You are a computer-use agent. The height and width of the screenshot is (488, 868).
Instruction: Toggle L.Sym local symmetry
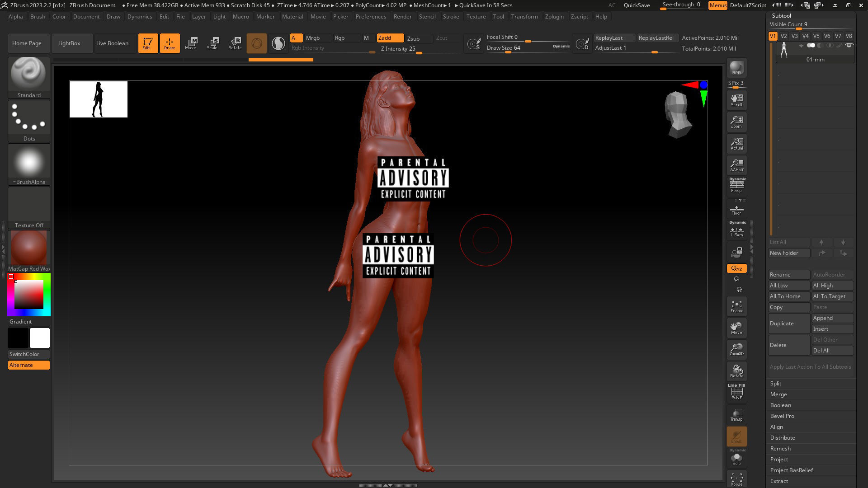pyautogui.click(x=736, y=230)
